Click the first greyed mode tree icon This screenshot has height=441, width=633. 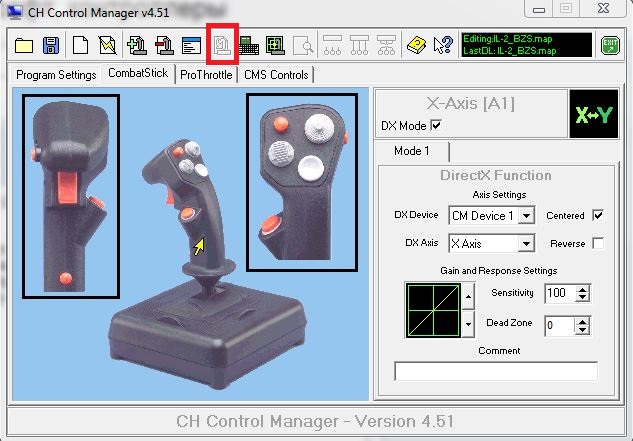pos(333,45)
